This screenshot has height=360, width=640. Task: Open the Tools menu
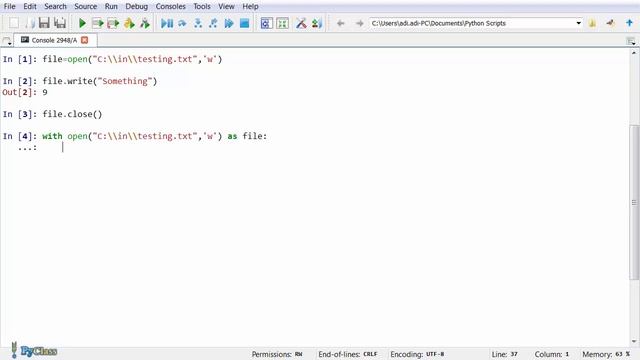(x=202, y=7)
